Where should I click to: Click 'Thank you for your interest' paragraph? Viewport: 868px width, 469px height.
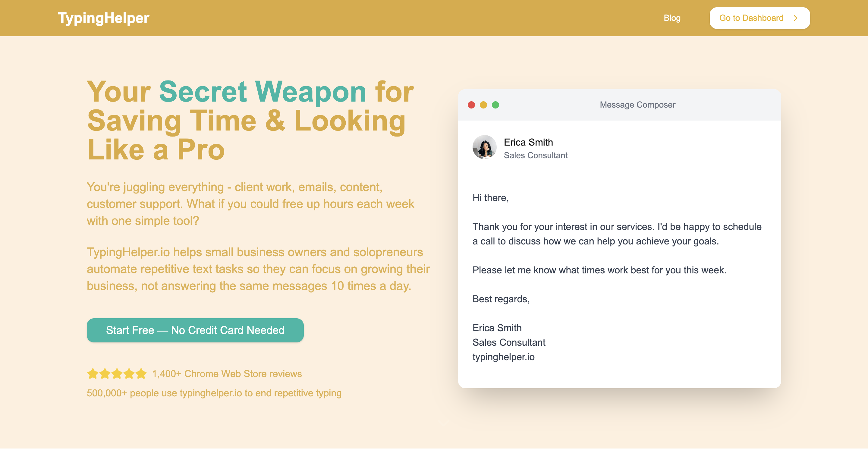(617, 234)
